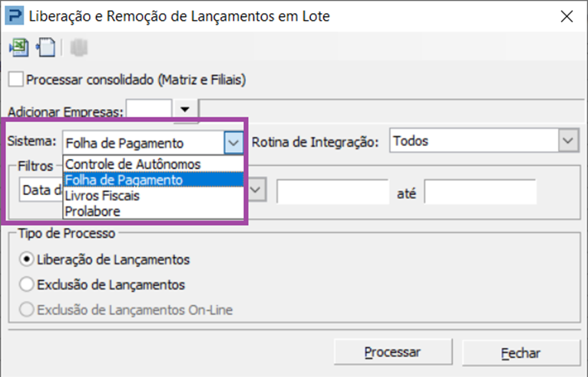Expand the Rotina de Integração dropdown
Image resolution: width=588 pixels, height=377 pixels.
point(568,141)
